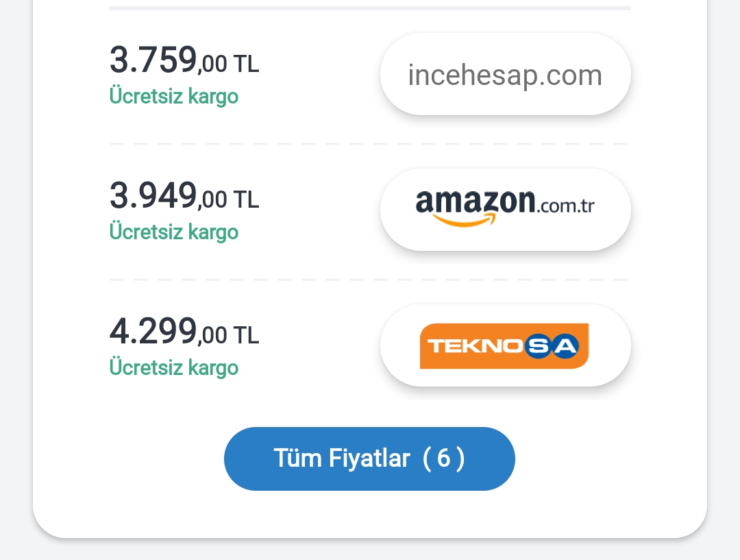The image size is (740, 560).
Task: Open the Teknosa store logo button
Action: click(505, 345)
